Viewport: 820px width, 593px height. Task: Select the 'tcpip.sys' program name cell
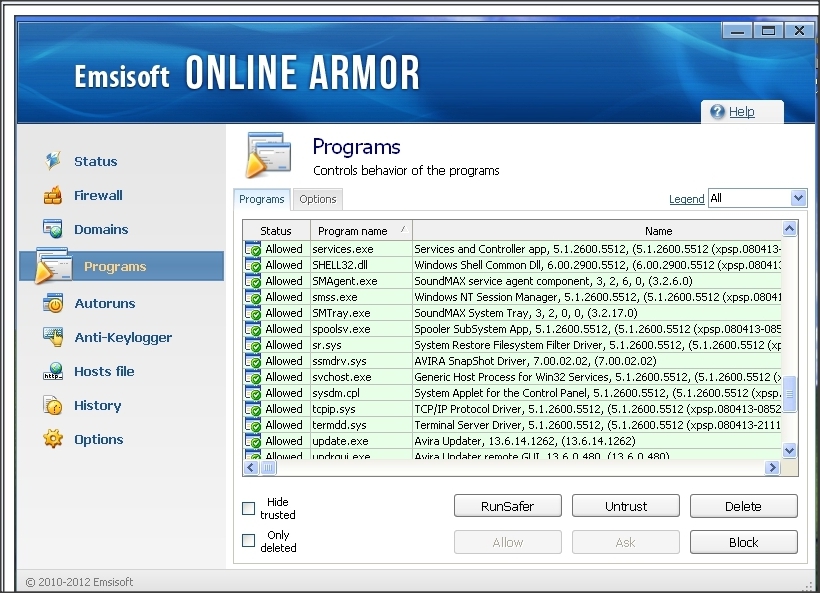click(361, 409)
